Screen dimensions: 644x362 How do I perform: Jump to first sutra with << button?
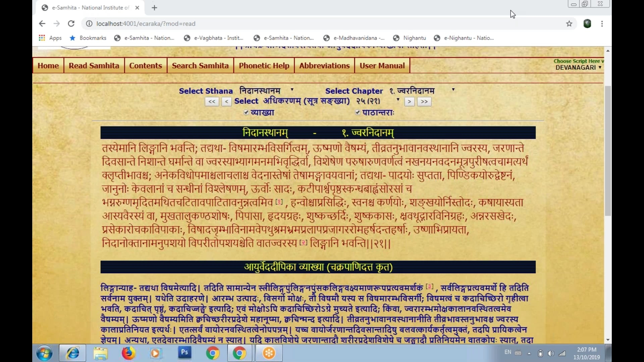212,101
